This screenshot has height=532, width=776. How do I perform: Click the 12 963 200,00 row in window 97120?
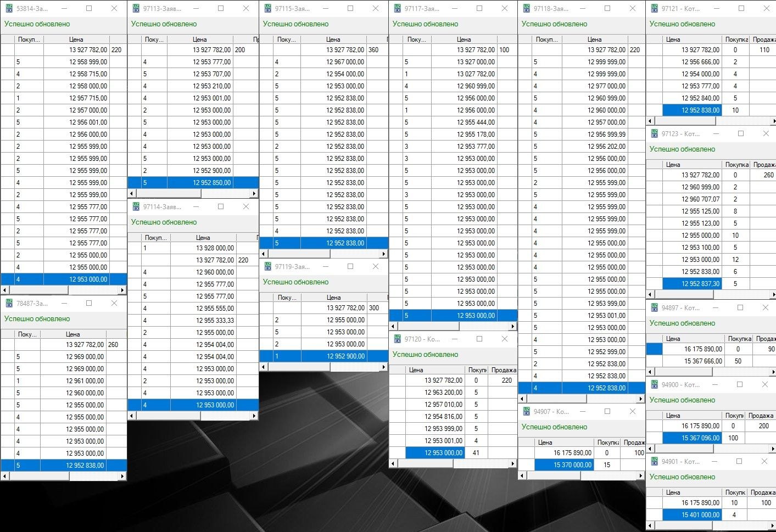tap(443, 393)
